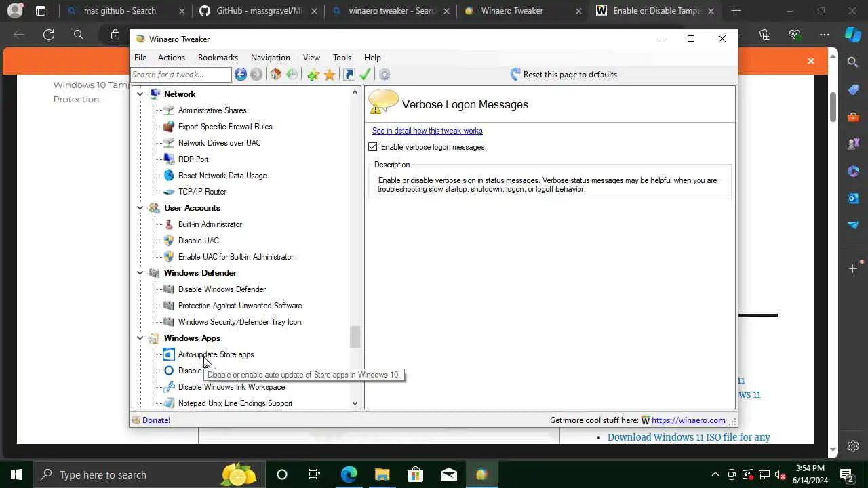Image resolution: width=868 pixels, height=488 pixels.
Task: Click the Export Specific Firewall Rules icon
Action: (x=169, y=127)
